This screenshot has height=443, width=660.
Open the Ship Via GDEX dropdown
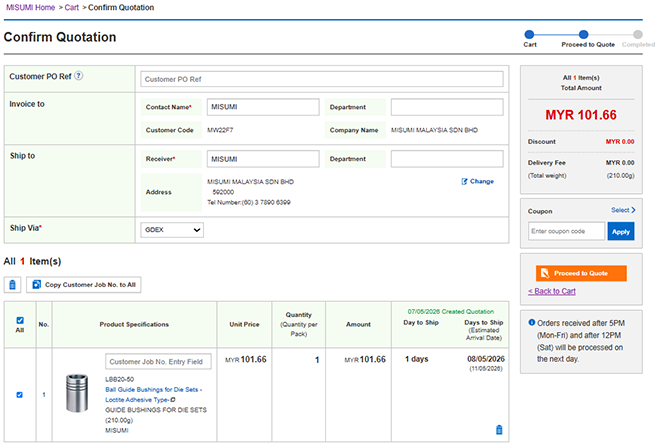point(172,230)
